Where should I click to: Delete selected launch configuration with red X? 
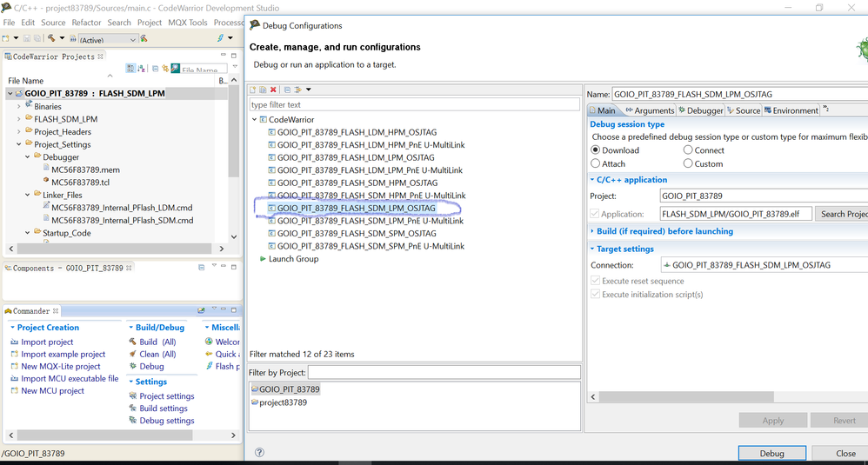coord(273,90)
